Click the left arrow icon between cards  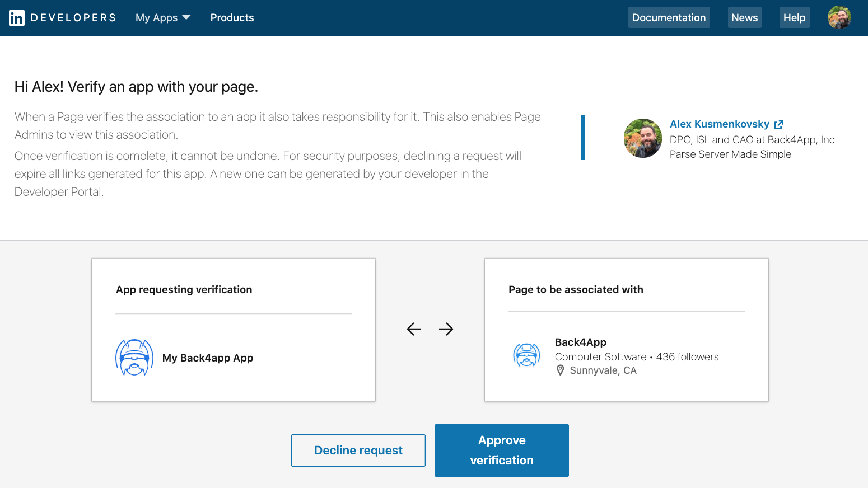[414, 329]
